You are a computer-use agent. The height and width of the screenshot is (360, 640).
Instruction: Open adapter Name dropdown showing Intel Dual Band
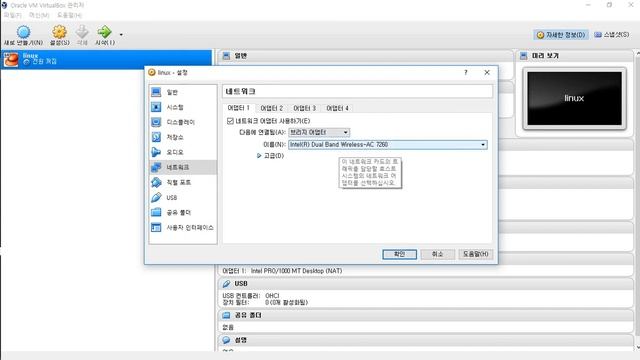click(388, 144)
